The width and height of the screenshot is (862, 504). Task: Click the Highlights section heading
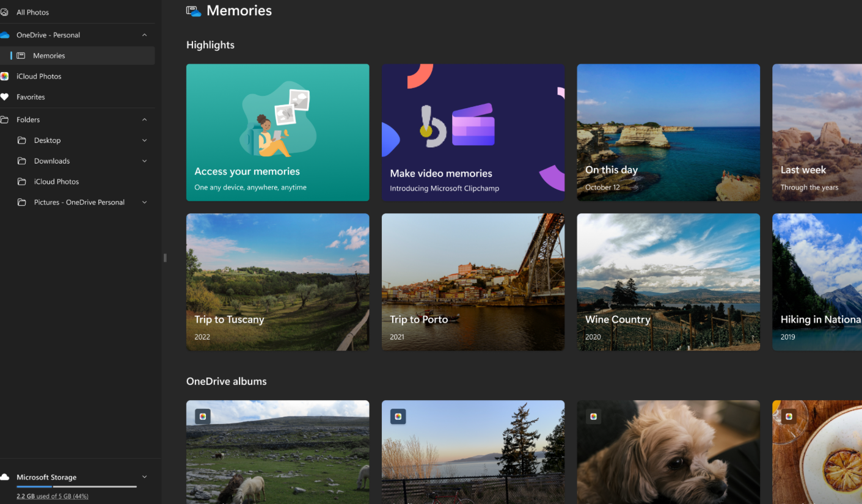pyautogui.click(x=210, y=45)
